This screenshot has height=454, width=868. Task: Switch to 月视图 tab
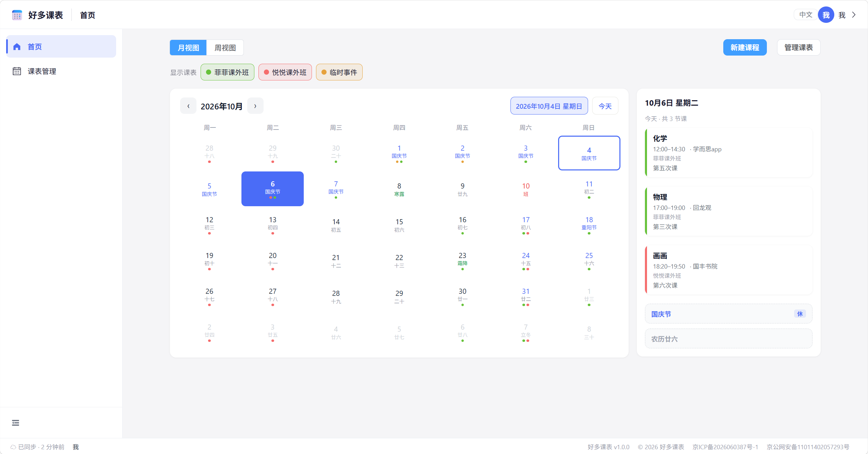188,48
